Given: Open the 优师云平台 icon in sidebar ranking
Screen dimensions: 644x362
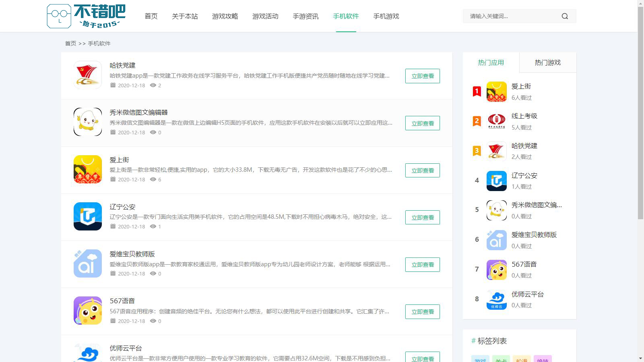Looking at the screenshot, I should coord(496,300).
